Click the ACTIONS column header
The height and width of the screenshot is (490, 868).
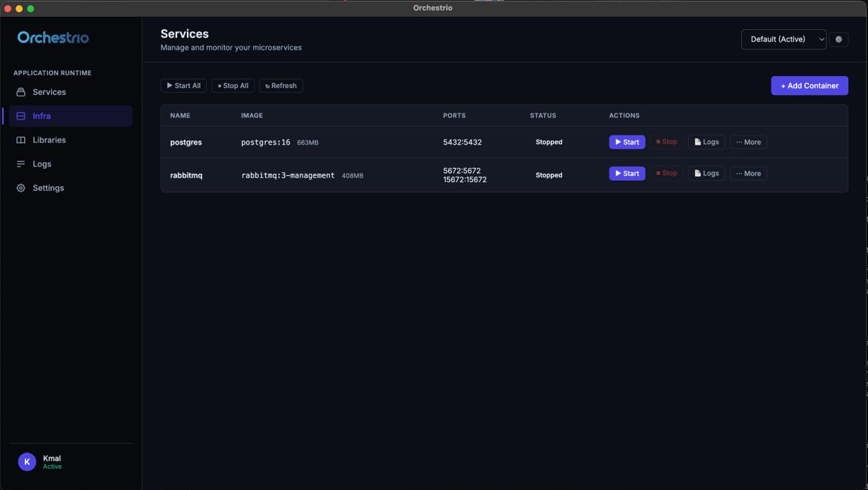(624, 116)
